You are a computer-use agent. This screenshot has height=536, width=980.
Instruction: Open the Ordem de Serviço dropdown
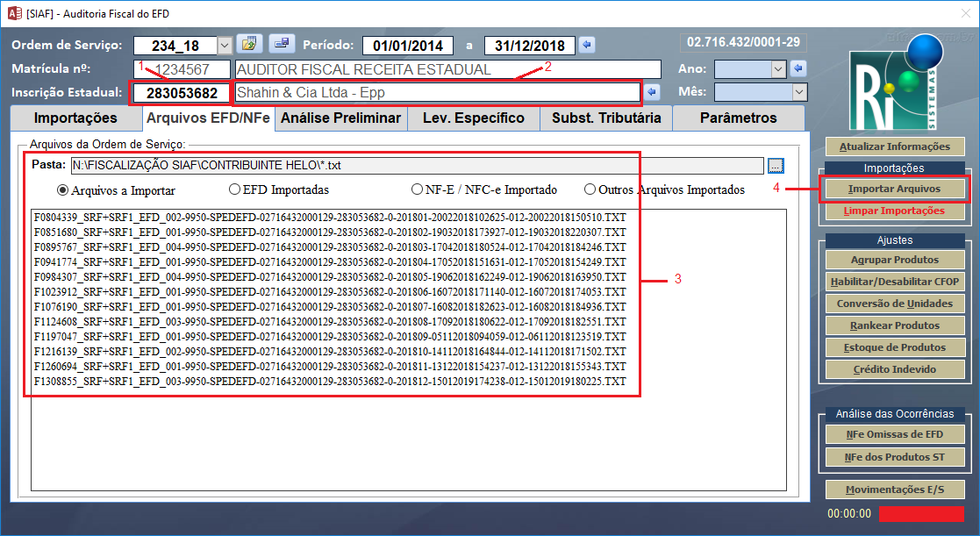pyautogui.click(x=224, y=45)
